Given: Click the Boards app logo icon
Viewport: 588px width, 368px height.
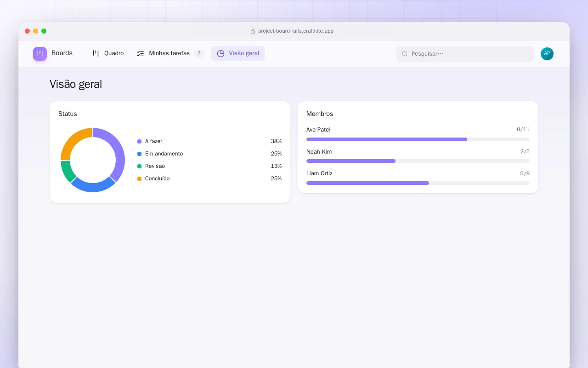Looking at the screenshot, I should click(40, 54).
